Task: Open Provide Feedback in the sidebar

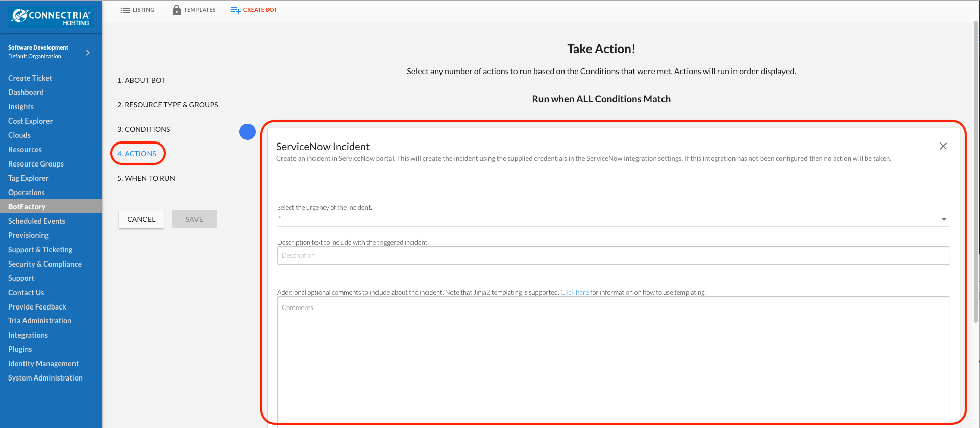Action: (37, 307)
